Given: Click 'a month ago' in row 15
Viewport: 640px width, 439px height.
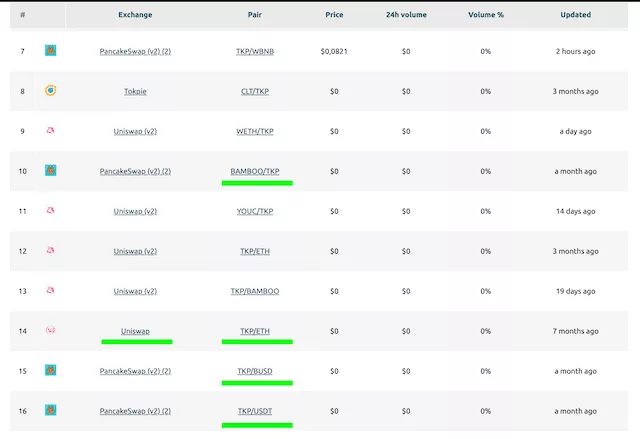Looking at the screenshot, I should pyautogui.click(x=576, y=371).
